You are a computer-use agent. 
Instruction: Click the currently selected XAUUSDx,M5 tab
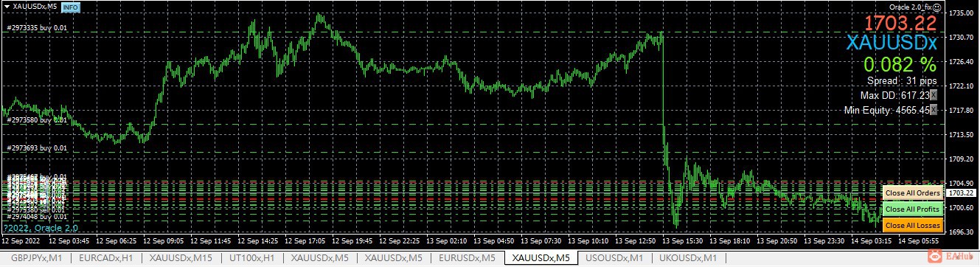click(541, 258)
